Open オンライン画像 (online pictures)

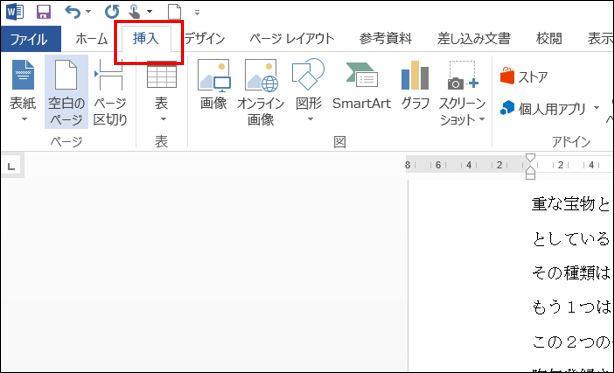tap(260, 92)
